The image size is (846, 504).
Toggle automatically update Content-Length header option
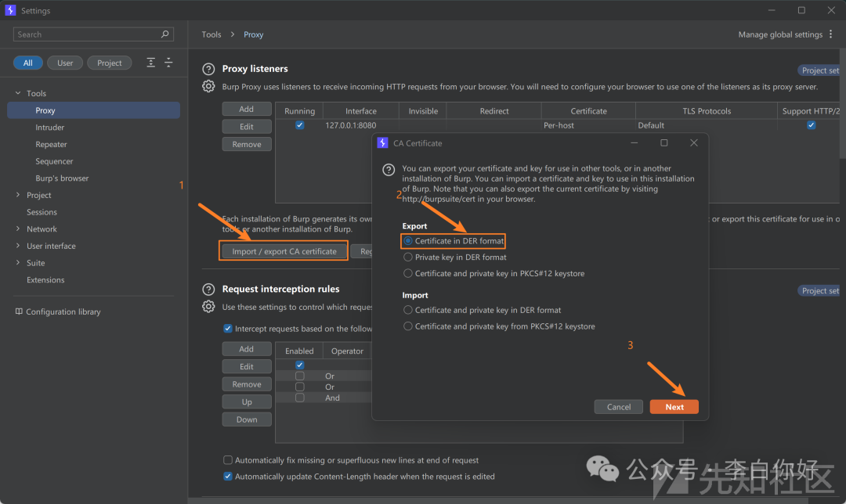(x=228, y=476)
